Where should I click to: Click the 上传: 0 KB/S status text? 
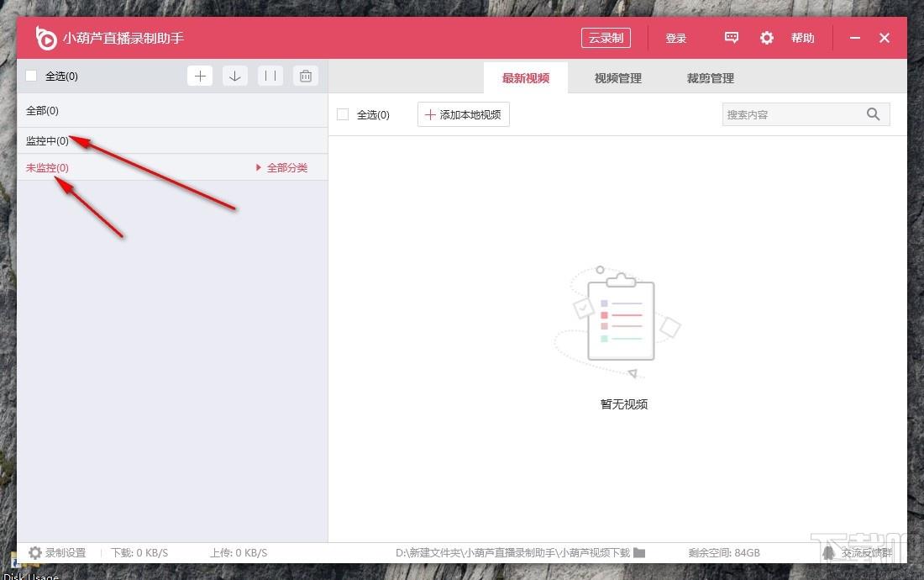239,553
